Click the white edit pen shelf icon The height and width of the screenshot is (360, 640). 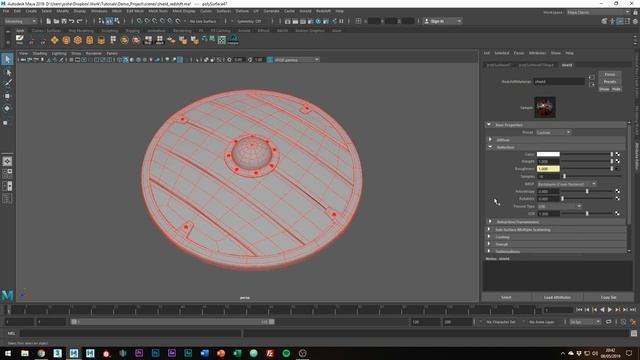pyautogui.click(x=20, y=39)
